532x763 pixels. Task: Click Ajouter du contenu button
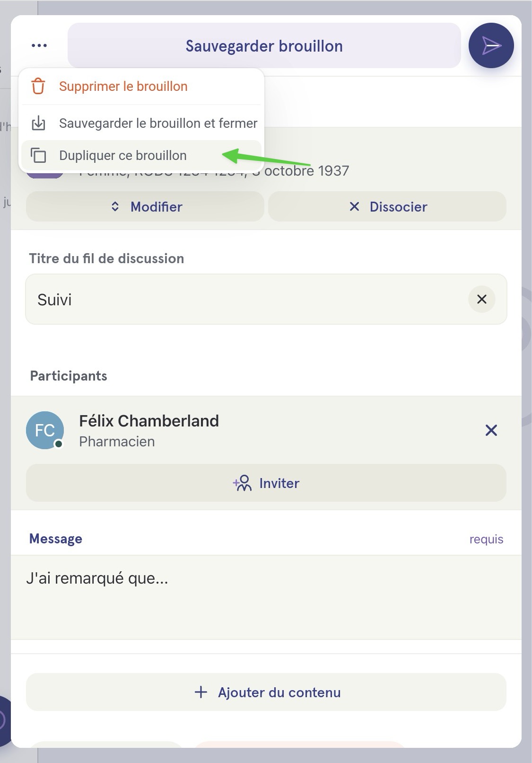click(x=266, y=692)
